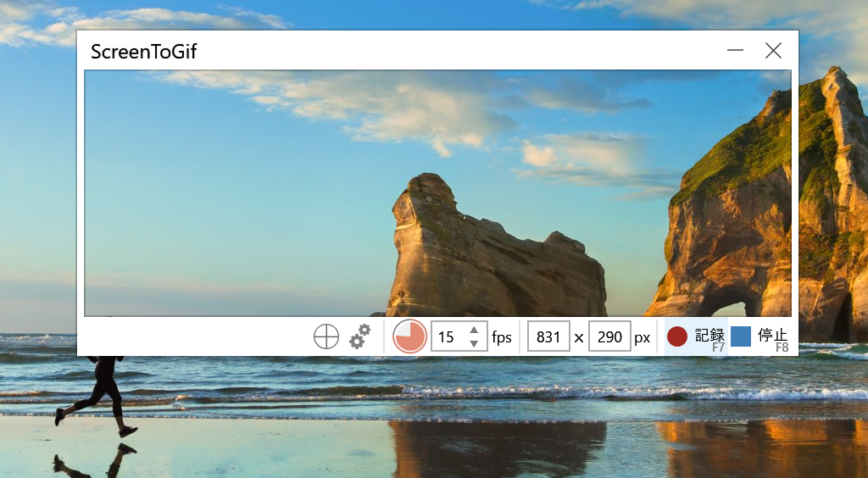Start recording with the 記録 button

tap(696, 336)
